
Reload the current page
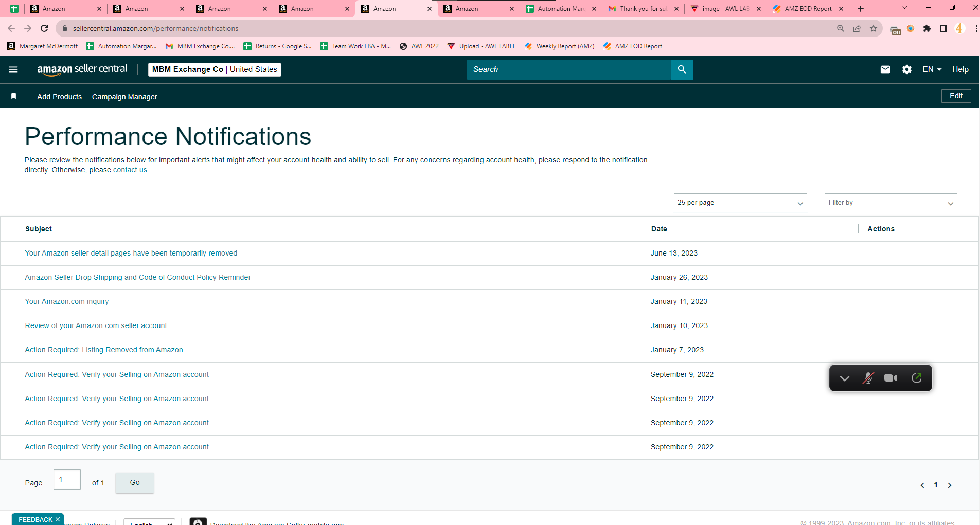tap(44, 28)
